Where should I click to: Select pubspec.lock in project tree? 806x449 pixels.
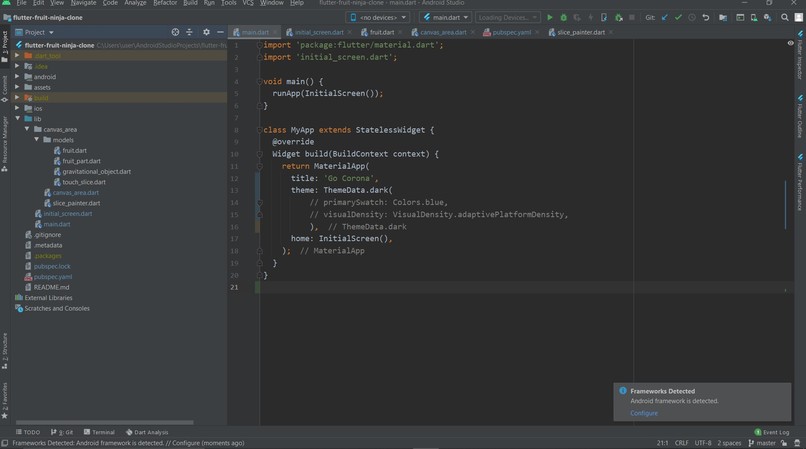click(52, 266)
